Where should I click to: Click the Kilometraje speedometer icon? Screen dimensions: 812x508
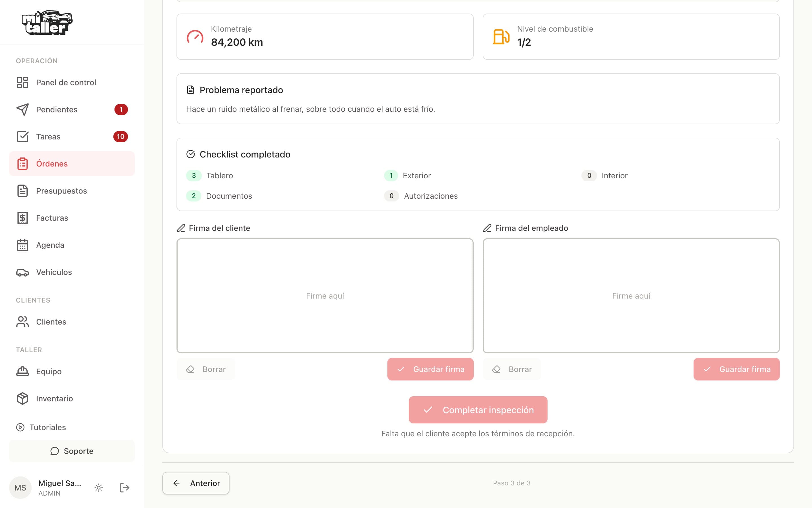point(195,37)
